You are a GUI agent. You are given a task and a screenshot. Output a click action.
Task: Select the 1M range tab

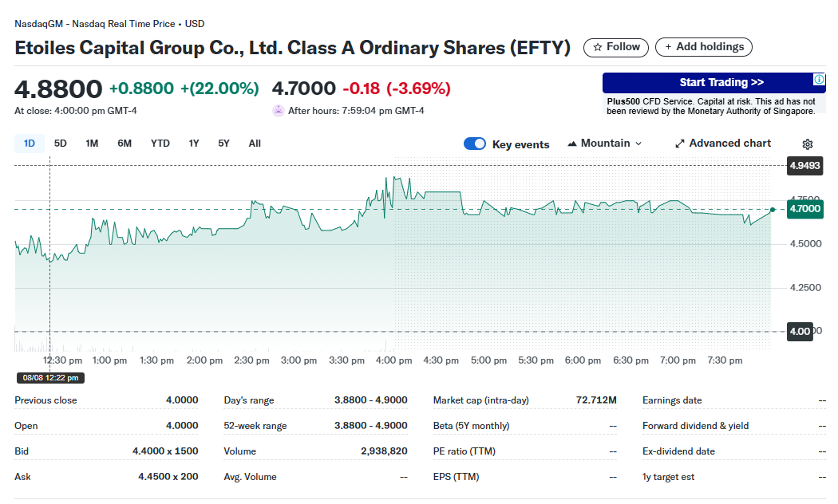tap(92, 144)
